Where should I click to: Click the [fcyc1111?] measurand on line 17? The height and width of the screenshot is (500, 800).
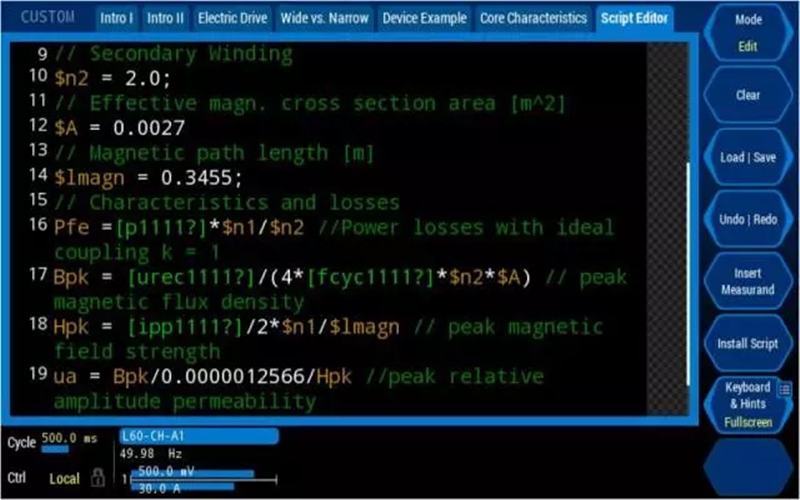(370, 278)
